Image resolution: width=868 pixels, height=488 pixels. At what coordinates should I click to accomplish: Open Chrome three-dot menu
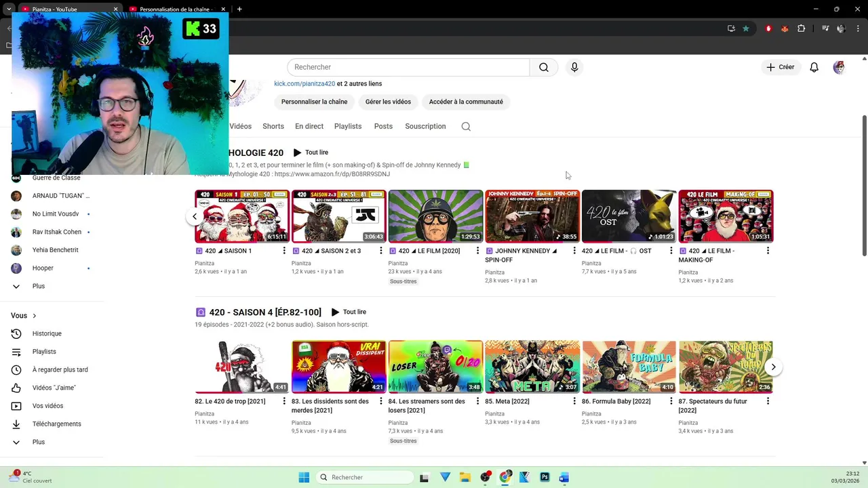pyautogui.click(x=858, y=28)
